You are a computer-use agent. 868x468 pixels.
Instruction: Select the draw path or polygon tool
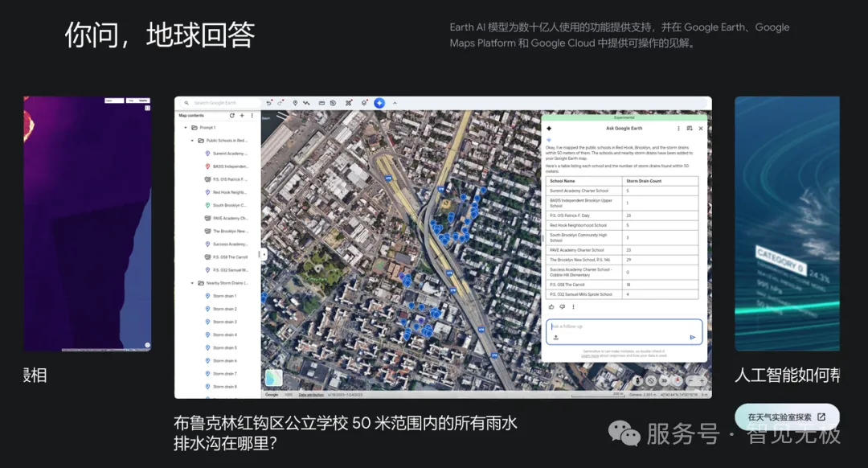(306, 103)
